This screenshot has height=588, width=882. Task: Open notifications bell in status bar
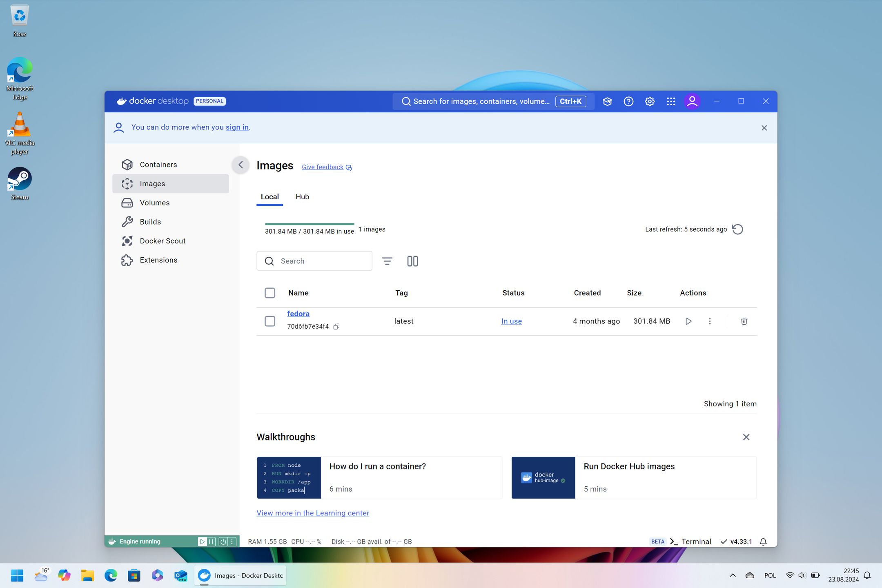[x=763, y=541]
